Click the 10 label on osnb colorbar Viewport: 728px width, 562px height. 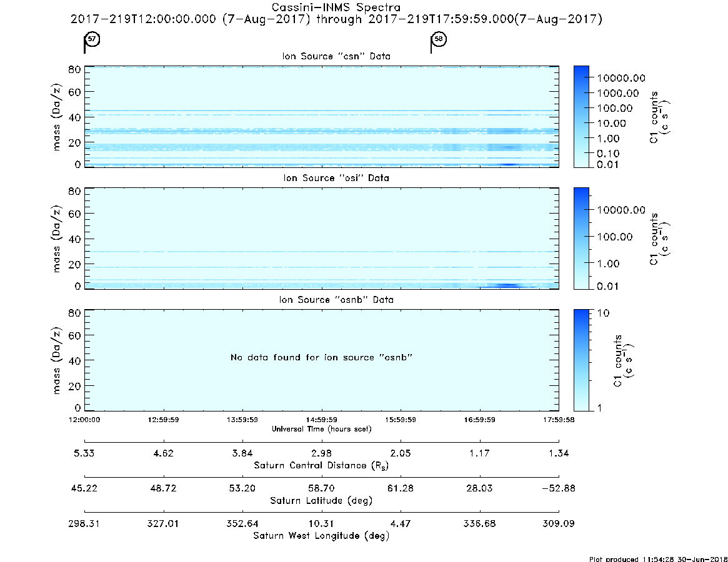(x=602, y=313)
